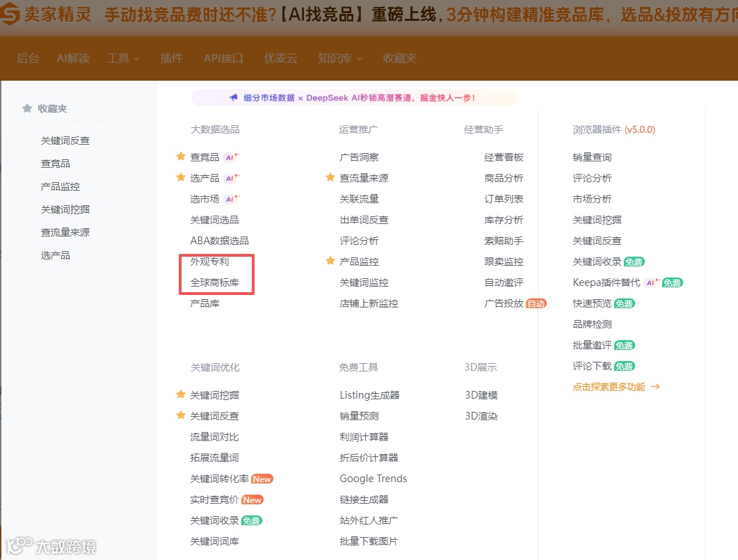Viewport: 738px width, 560px height.
Task: Open 产品库 under 大数据选品
Action: click(x=204, y=303)
